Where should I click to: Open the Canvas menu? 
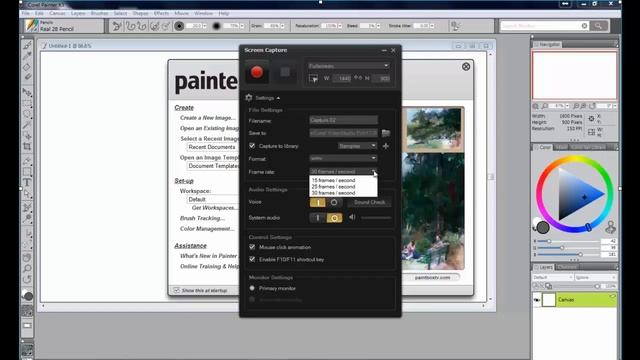tap(57, 13)
